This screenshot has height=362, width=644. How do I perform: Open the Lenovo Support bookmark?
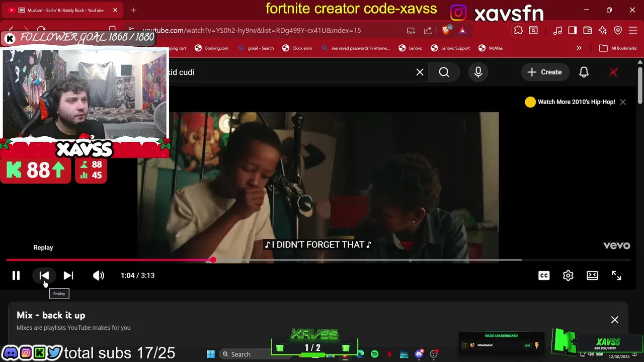click(450, 48)
